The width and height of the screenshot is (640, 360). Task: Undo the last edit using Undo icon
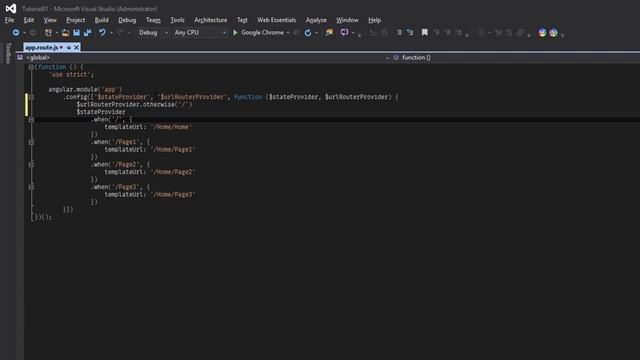[102, 33]
